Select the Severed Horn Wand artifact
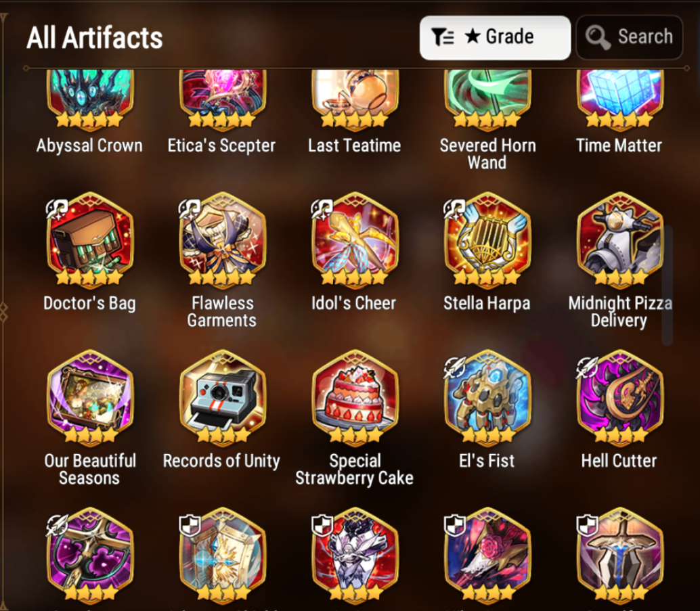Image resolution: width=700 pixels, height=611 pixels. [487, 99]
